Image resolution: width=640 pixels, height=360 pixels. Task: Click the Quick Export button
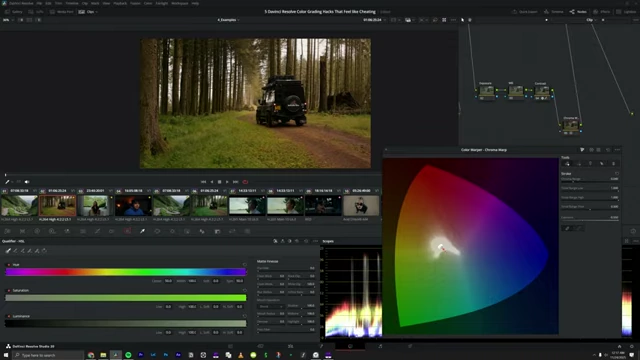(524, 12)
